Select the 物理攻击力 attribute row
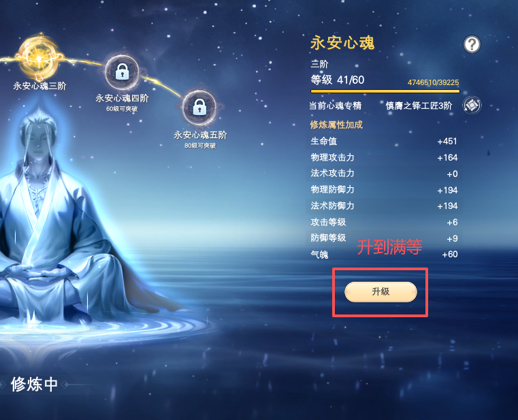 tap(384, 158)
